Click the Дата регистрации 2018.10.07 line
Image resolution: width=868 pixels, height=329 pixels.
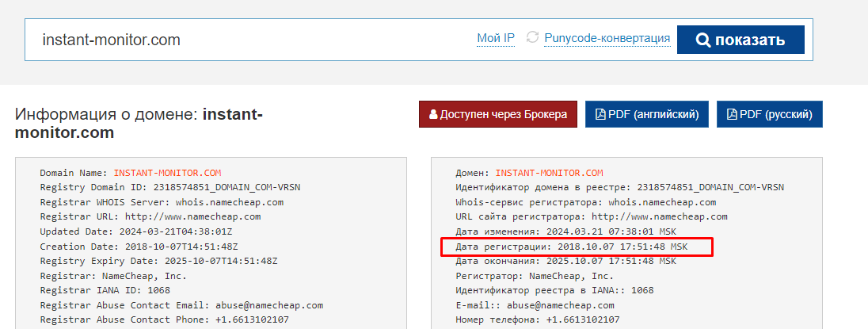(x=571, y=246)
